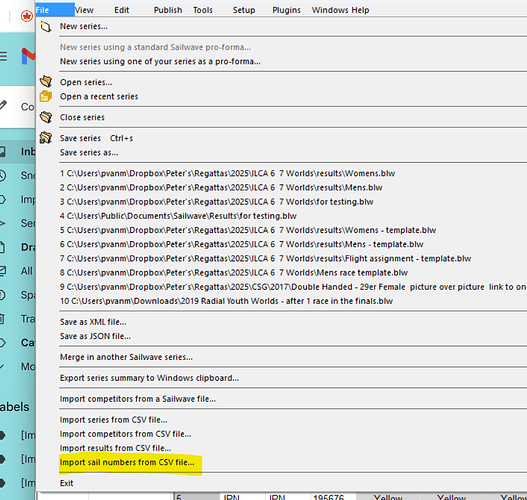
Task: Open recent file Womens.blw
Action: click(227, 173)
